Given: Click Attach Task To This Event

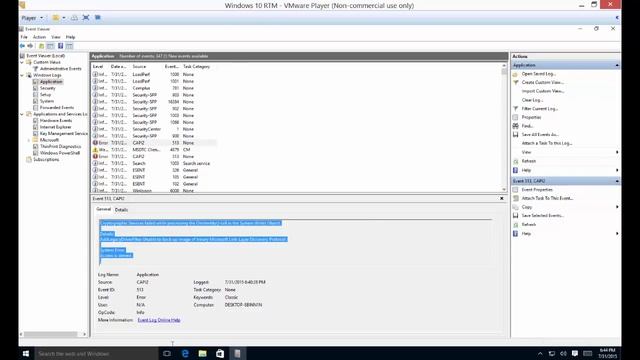Looking at the screenshot, I should 547,198.
